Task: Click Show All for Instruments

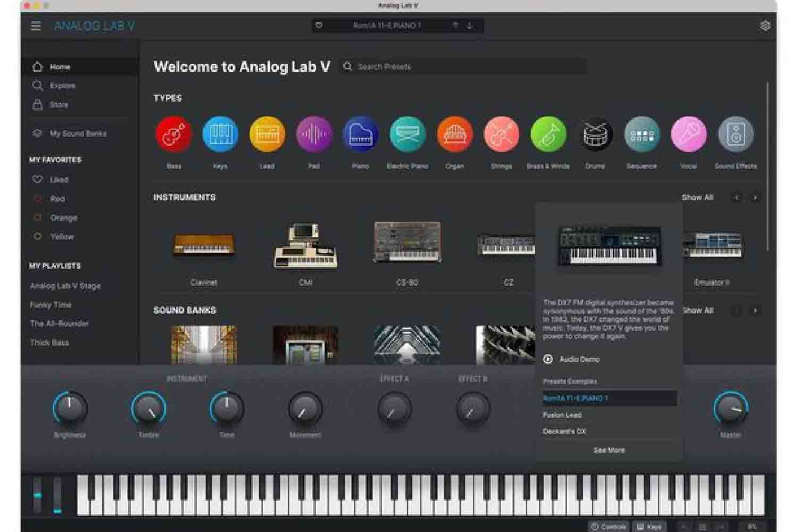Action: (x=697, y=197)
